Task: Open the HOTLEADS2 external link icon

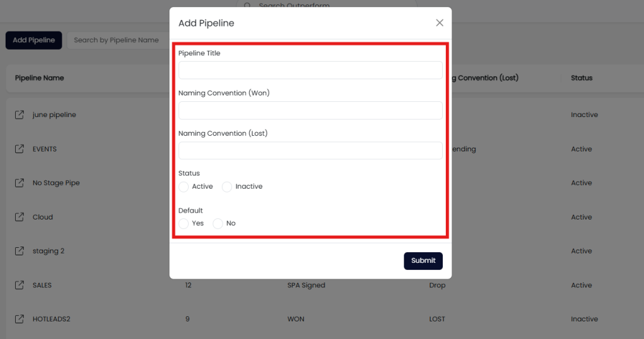Action: [19, 319]
